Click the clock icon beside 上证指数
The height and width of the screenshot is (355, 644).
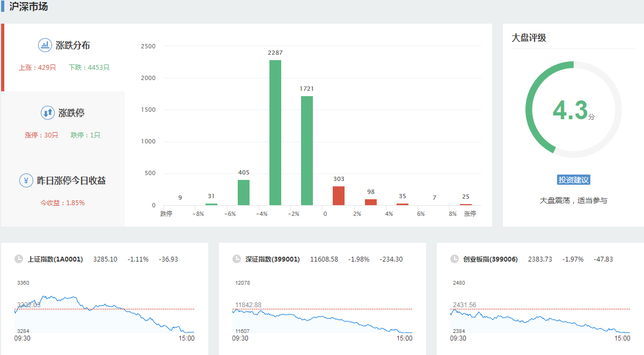(x=19, y=259)
